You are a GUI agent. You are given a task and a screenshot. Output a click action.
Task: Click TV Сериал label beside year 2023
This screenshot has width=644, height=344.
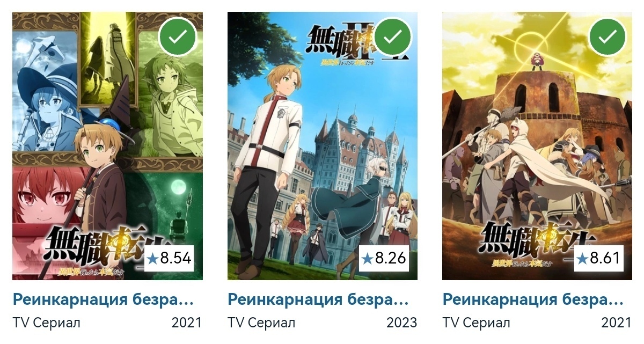[261, 323]
